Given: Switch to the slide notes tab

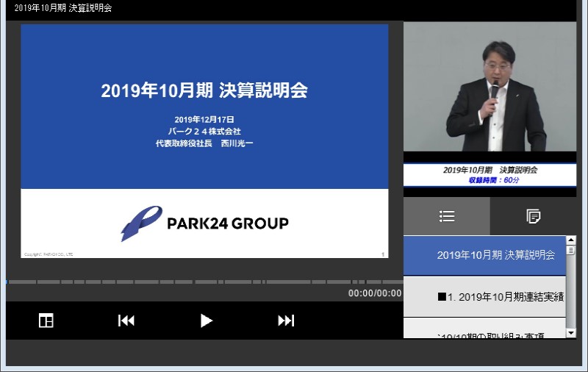Looking at the screenshot, I should coord(534,216).
